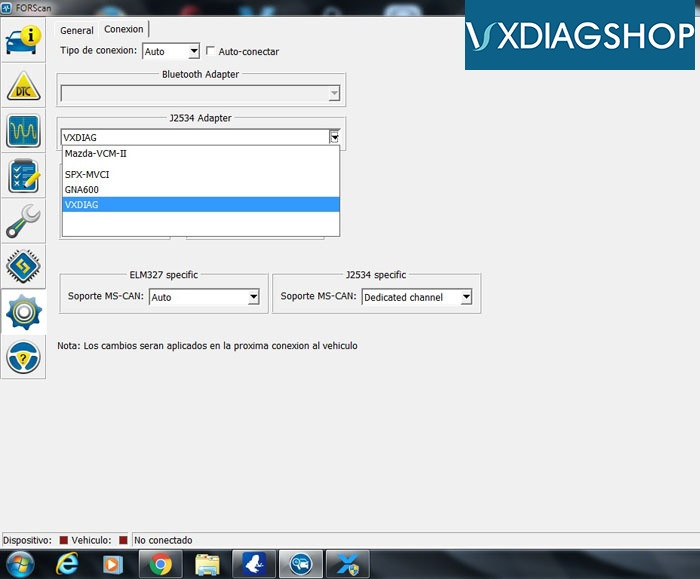This screenshot has height=579, width=700.
Task: Collapse the J2534 Adapter dropdown arrow
Action: point(334,137)
